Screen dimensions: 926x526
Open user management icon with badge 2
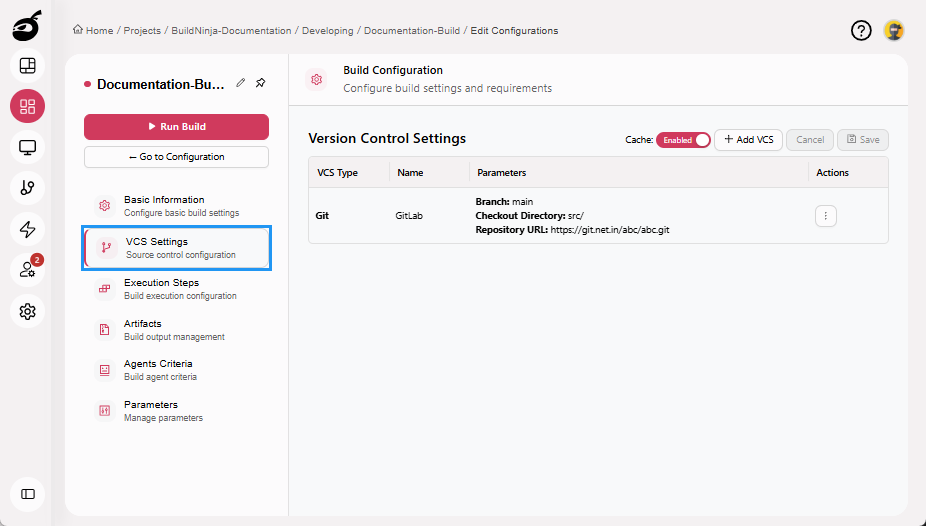pos(27,270)
